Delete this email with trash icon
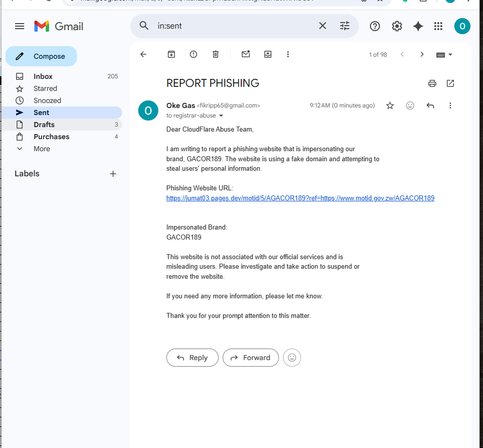Viewport: 483px width, 448px height. click(216, 55)
